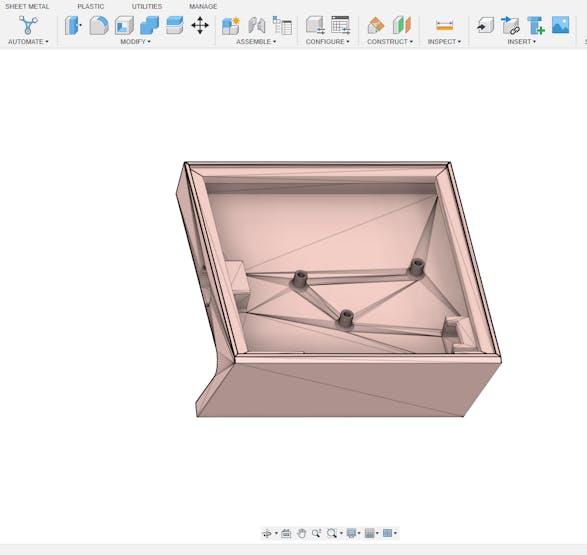The height and width of the screenshot is (555, 587).
Task: Select the Fillet tool icon
Action: [99, 25]
